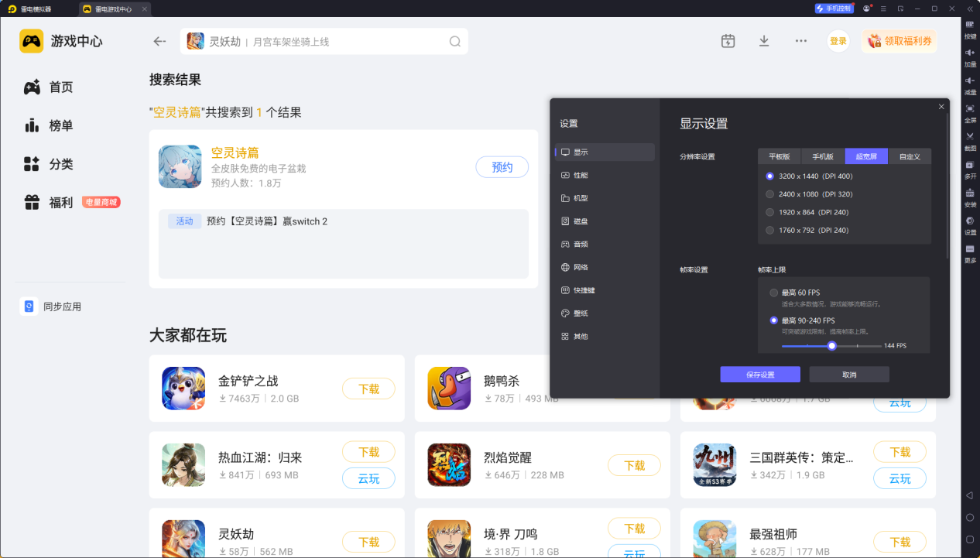The height and width of the screenshot is (558, 980).
Task: Open the title bar hamburger menu
Action: 883,9
